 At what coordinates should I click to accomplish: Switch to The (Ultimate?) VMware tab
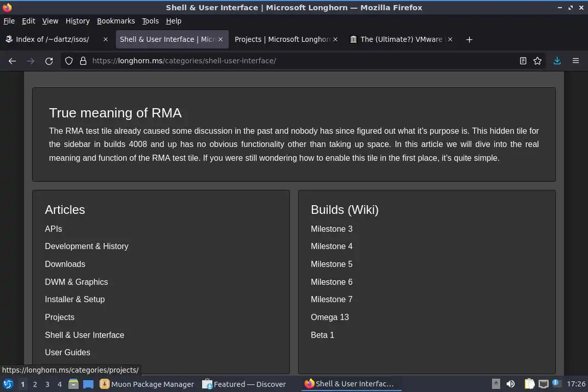(401, 39)
